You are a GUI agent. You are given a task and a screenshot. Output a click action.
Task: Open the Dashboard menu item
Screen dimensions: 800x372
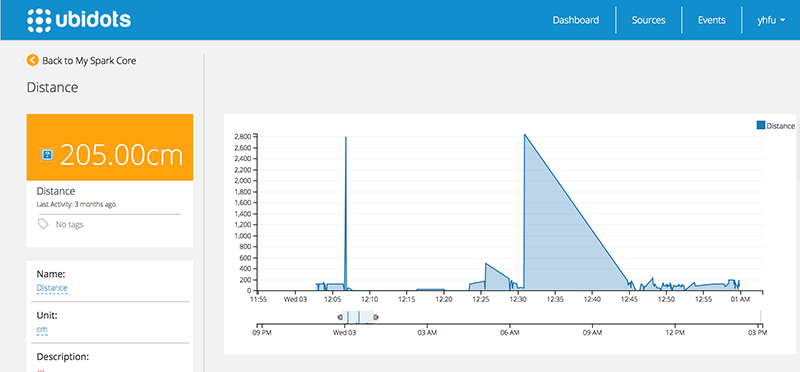(576, 20)
